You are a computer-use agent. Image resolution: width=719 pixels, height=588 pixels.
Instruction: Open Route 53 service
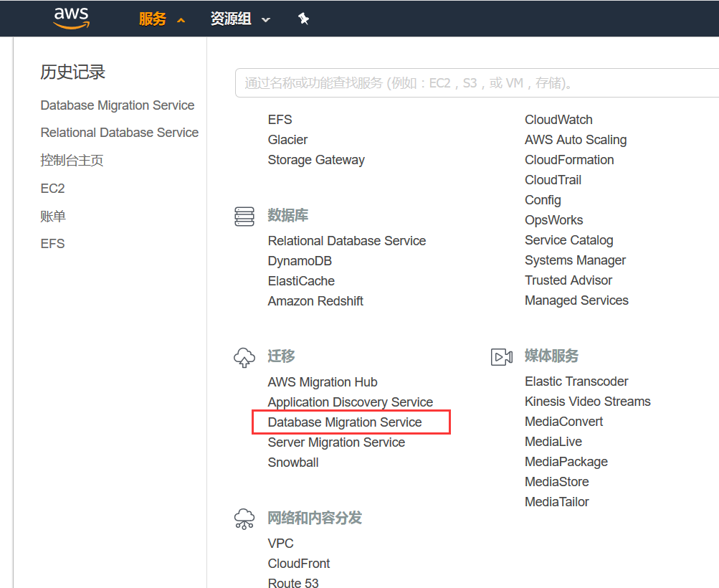(x=293, y=583)
